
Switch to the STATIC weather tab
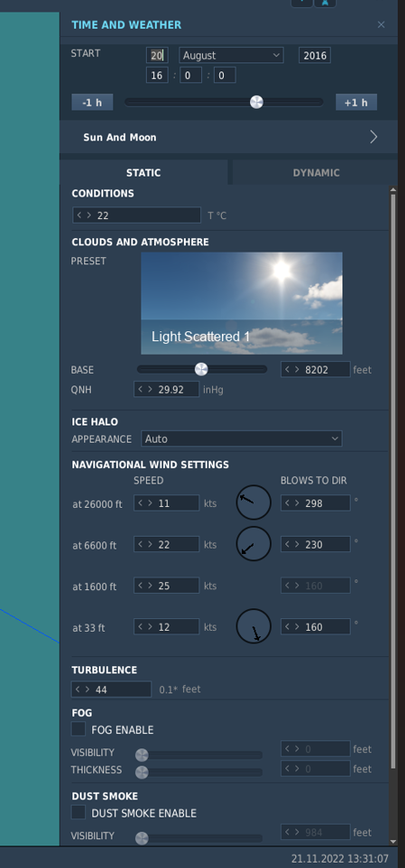[143, 173]
